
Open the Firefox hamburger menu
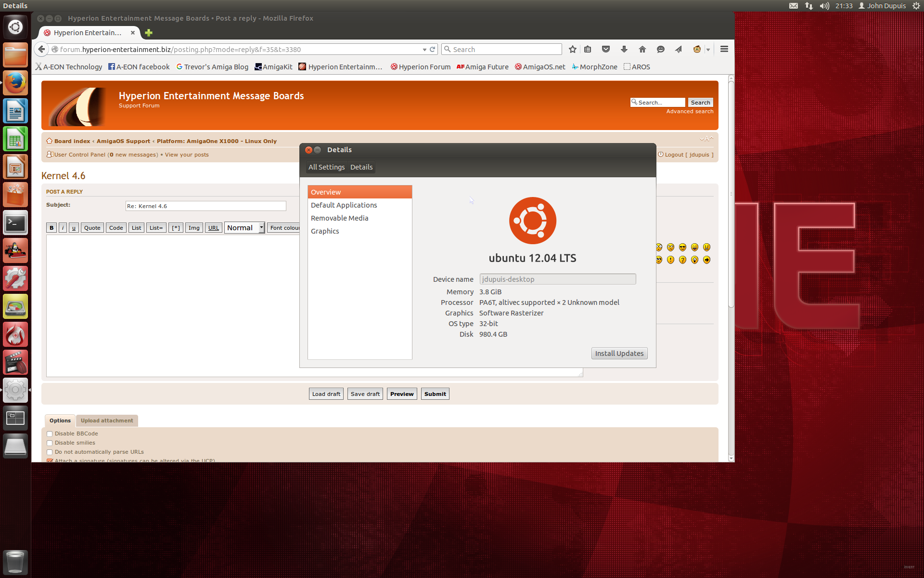(x=724, y=49)
